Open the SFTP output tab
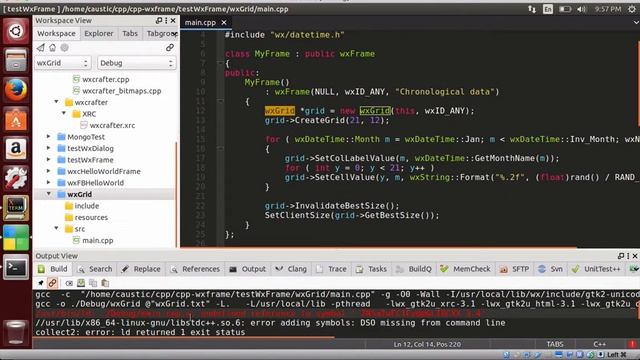Viewport: 640px width, 360px height. click(x=515, y=269)
